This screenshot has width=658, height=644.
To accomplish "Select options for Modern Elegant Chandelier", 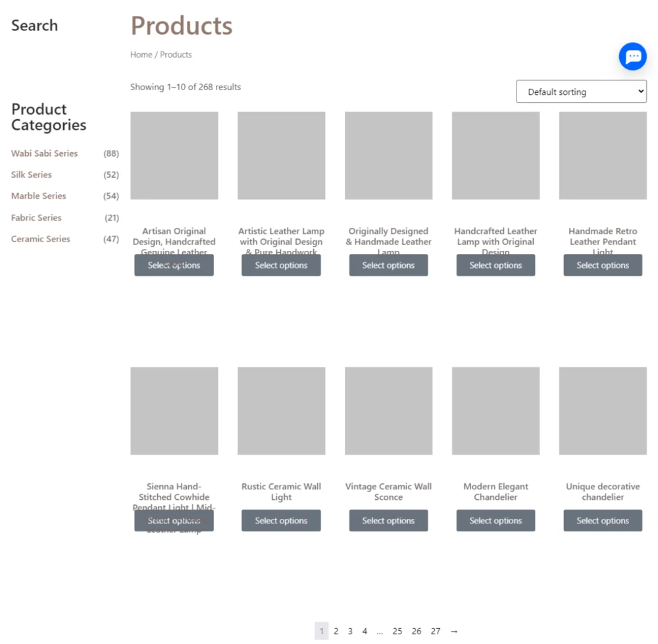I will [x=495, y=521].
